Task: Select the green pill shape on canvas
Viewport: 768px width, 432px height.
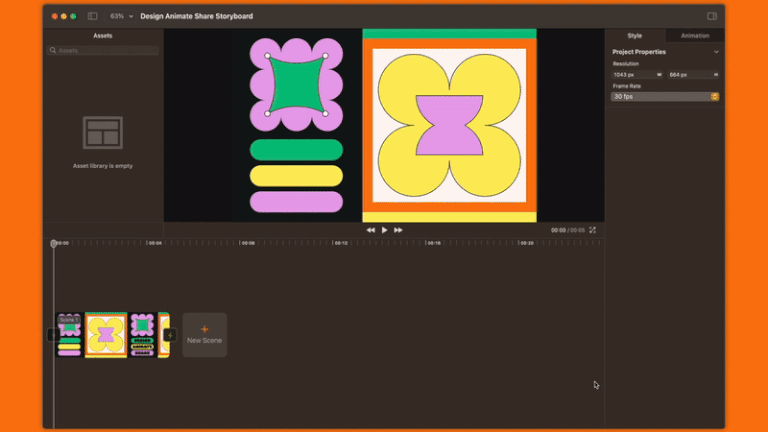Action: [x=296, y=150]
